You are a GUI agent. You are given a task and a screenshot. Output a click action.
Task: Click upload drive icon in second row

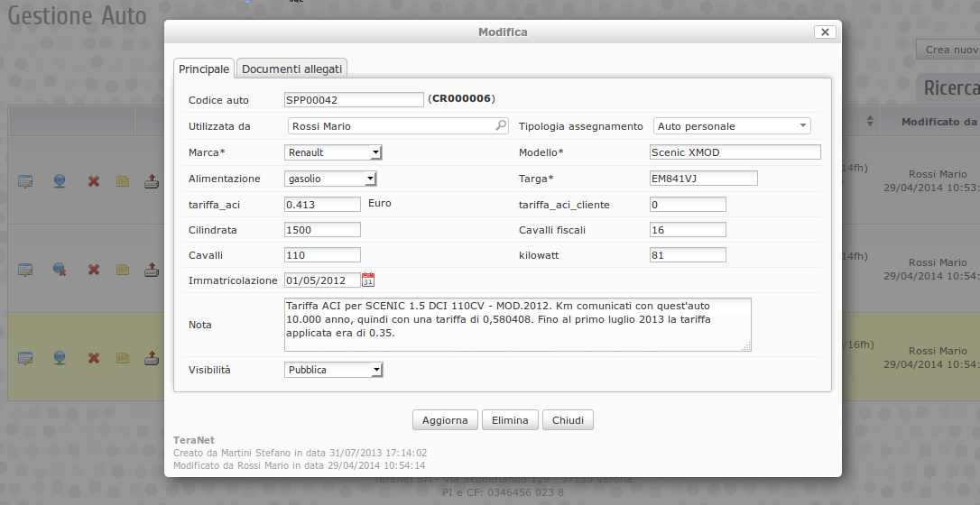(x=152, y=270)
